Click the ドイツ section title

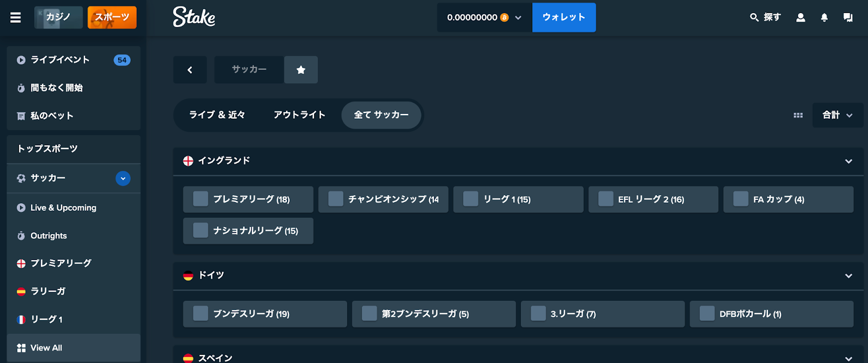[211, 275]
